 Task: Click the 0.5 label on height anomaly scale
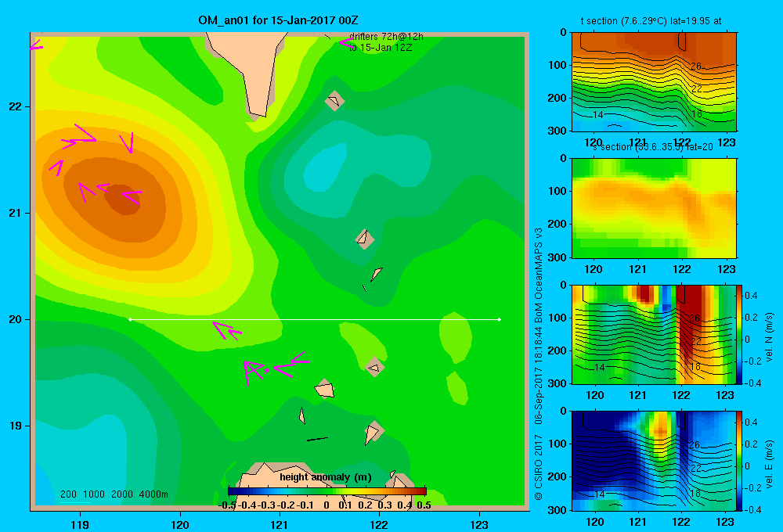coord(424,505)
